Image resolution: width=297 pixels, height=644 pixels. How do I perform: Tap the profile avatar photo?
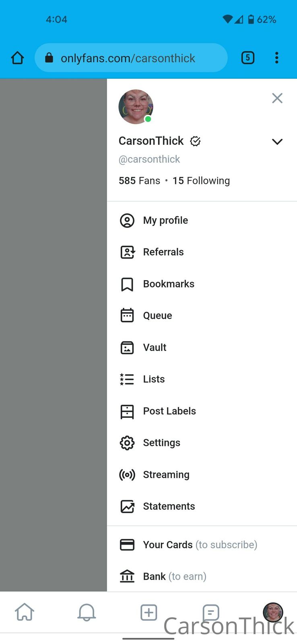136,107
